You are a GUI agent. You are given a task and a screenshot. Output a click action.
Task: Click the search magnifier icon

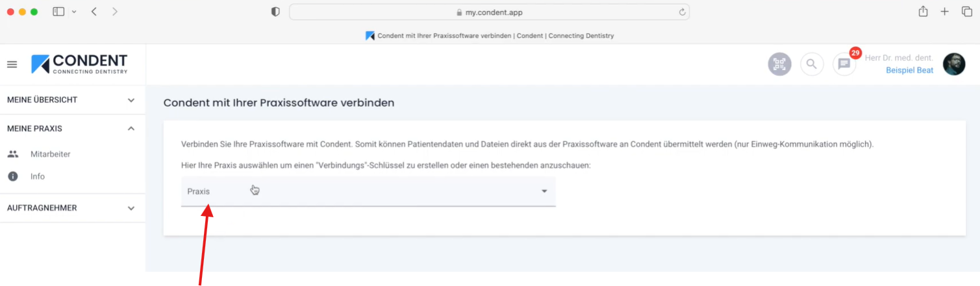(x=811, y=64)
